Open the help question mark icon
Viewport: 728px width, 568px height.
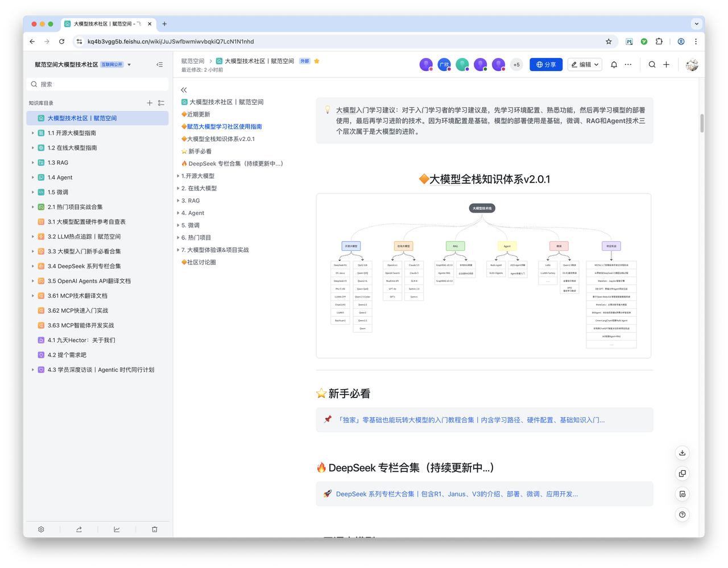[x=682, y=515]
